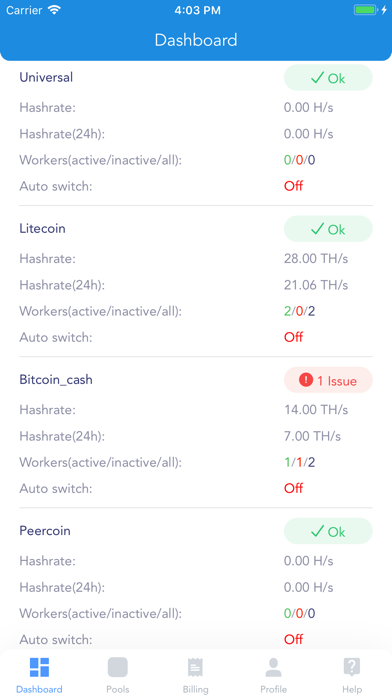Open the Help question mark icon
The image size is (392, 696).
(352, 667)
